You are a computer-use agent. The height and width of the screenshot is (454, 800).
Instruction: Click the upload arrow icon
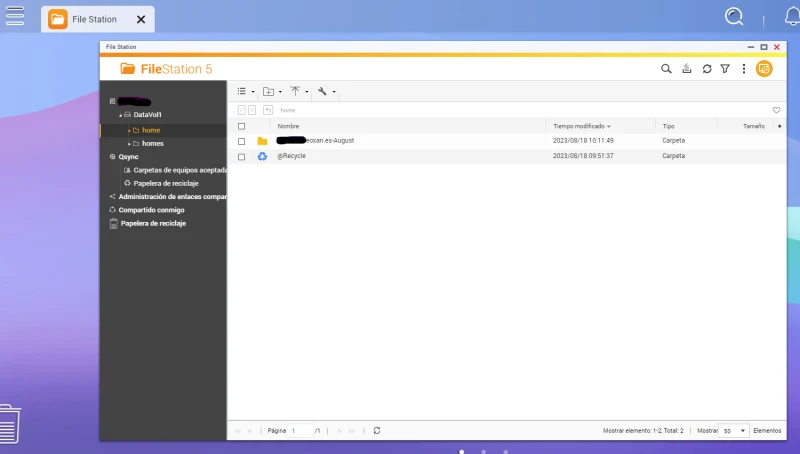(295, 91)
